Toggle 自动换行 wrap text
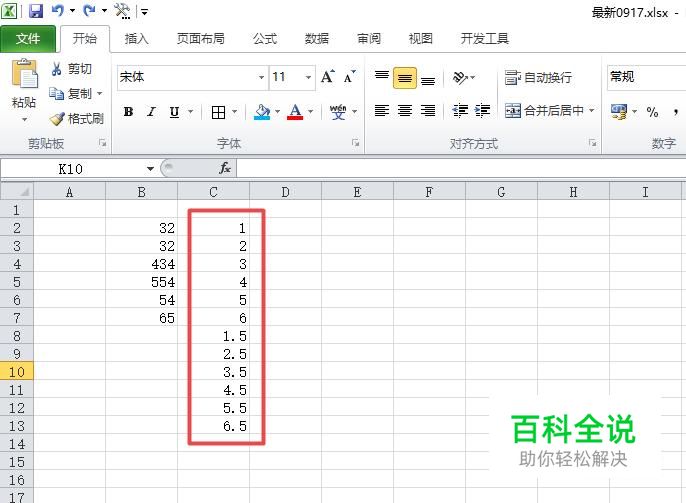The width and height of the screenshot is (686, 503). click(539, 77)
